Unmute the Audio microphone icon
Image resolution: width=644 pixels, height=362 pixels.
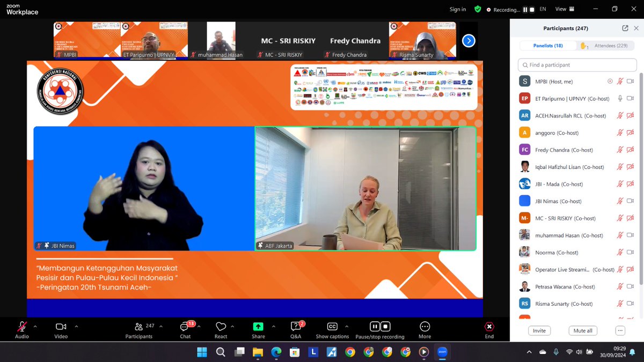(x=22, y=327)
